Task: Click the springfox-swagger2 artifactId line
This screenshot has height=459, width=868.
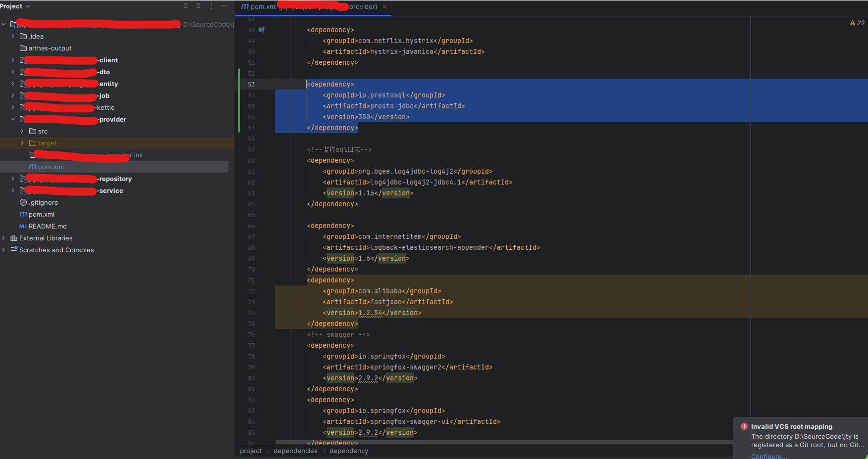Action: pyautogui.click(x=408, y=367)
